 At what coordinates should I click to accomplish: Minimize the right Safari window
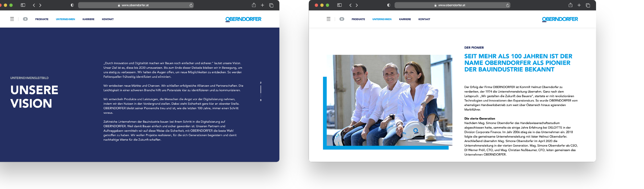(322, 5)
